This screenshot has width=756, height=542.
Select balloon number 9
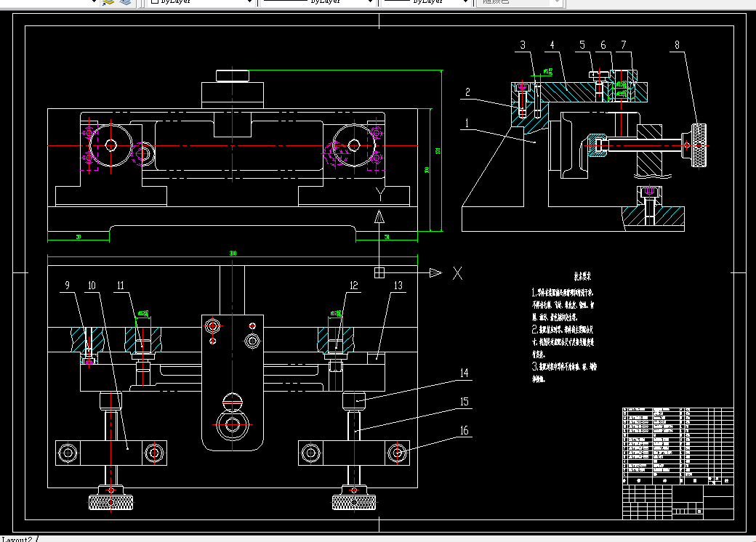tap(67, 286)
